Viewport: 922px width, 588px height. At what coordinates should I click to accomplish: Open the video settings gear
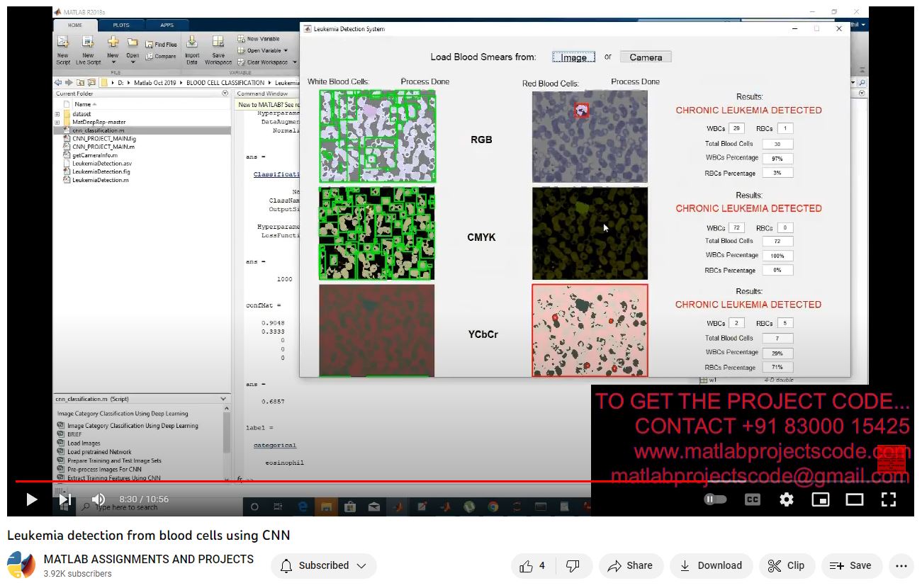[787, 499]
